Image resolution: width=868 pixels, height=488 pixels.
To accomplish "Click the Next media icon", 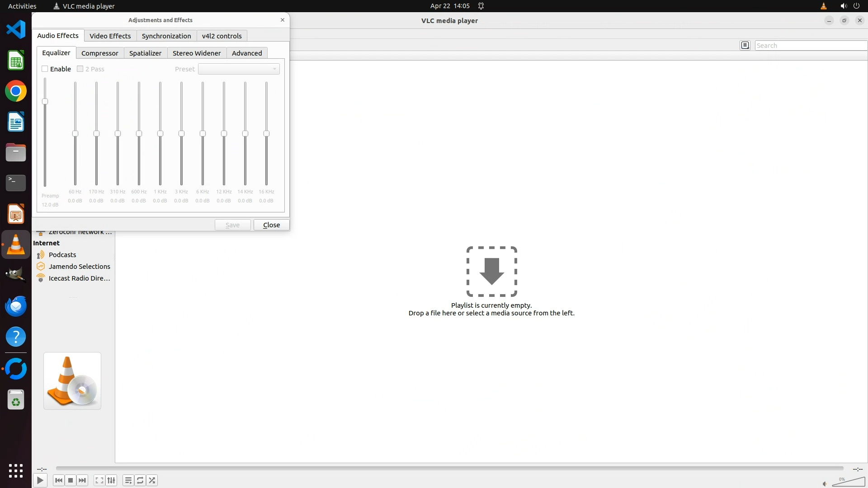I will [x=82, y=480].
